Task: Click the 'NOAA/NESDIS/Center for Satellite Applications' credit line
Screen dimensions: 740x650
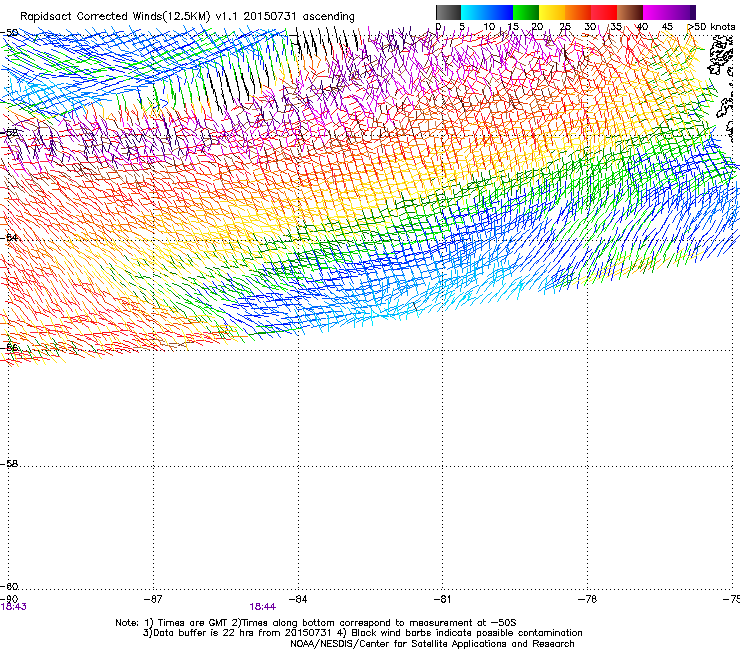Action: (x=432, y=644)
